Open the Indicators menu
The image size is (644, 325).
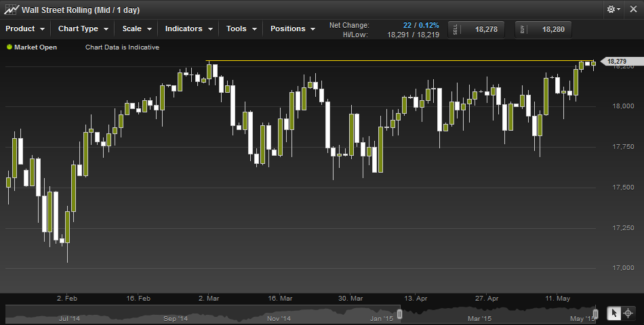(189, 29)
